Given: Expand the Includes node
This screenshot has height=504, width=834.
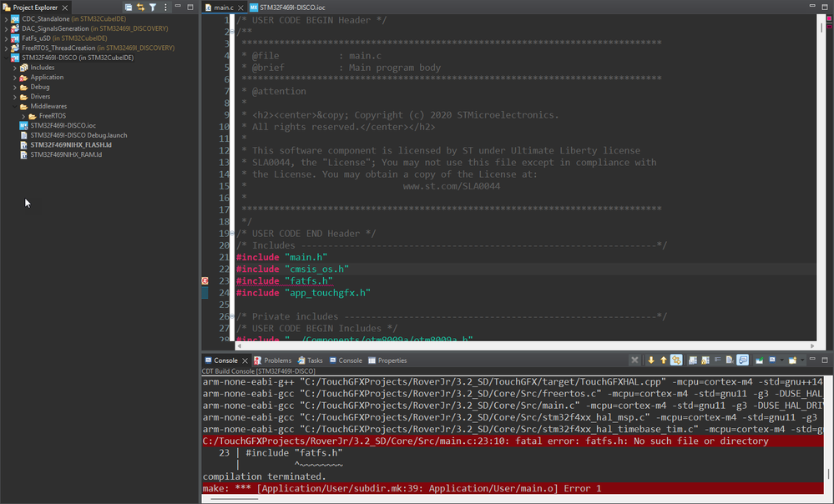Looking at the screenshot, I should click(14, 68).
